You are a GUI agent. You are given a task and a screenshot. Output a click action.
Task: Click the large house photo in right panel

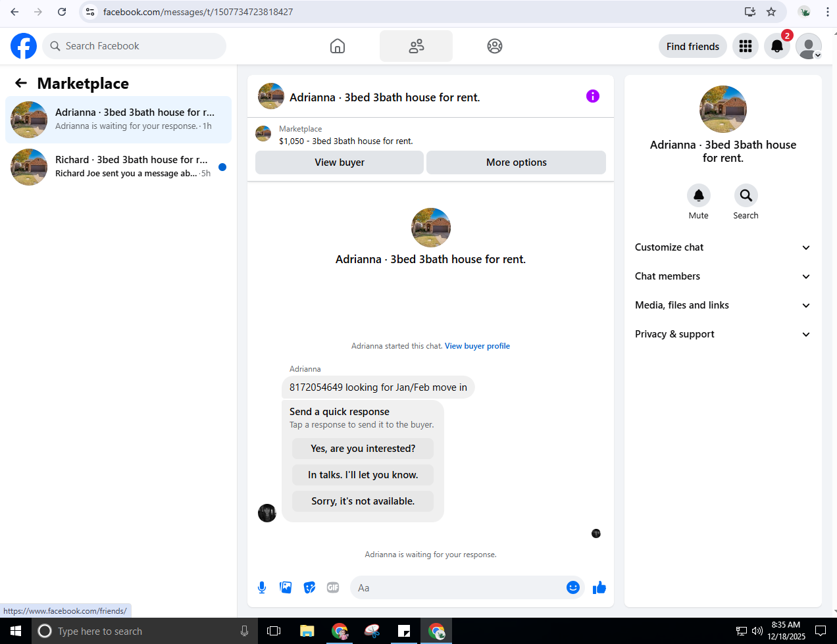click(x=723, y=109)
